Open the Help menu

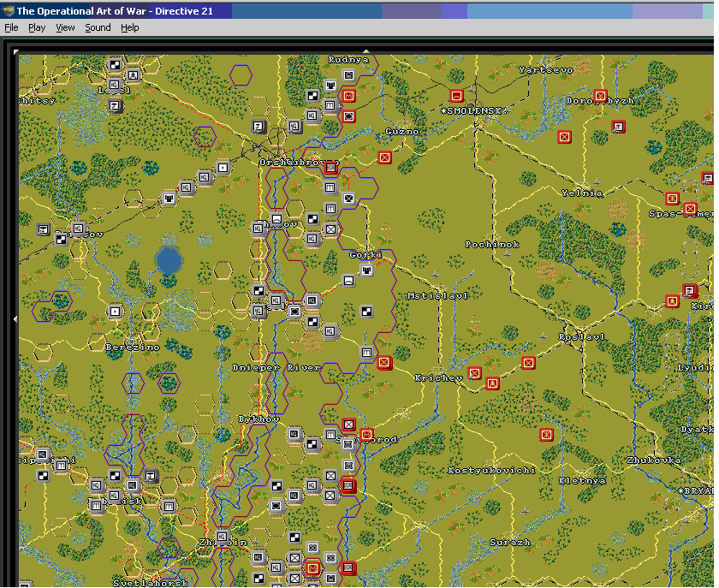(x=130, y=27)
